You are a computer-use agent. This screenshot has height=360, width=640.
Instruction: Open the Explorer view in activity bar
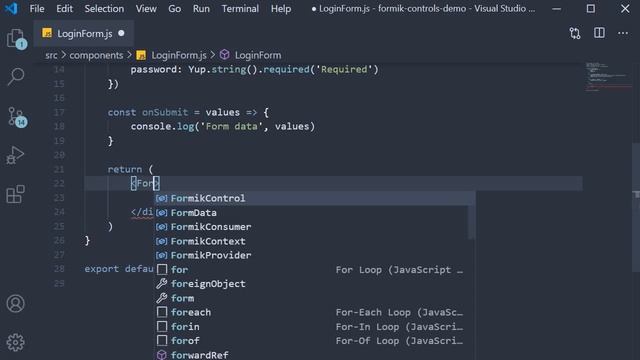click(x=16, y=39)
